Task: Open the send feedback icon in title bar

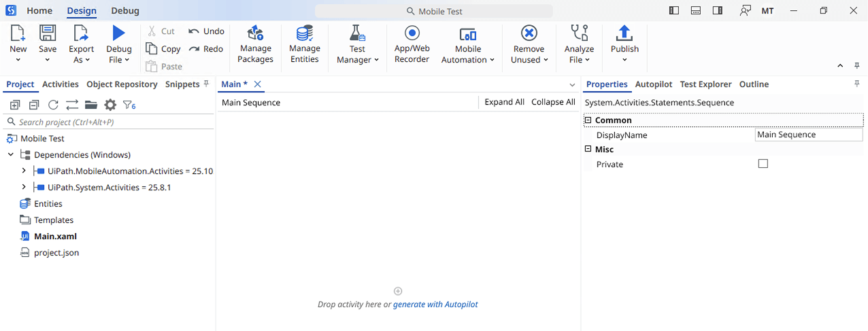Action: tap(746, 11)
